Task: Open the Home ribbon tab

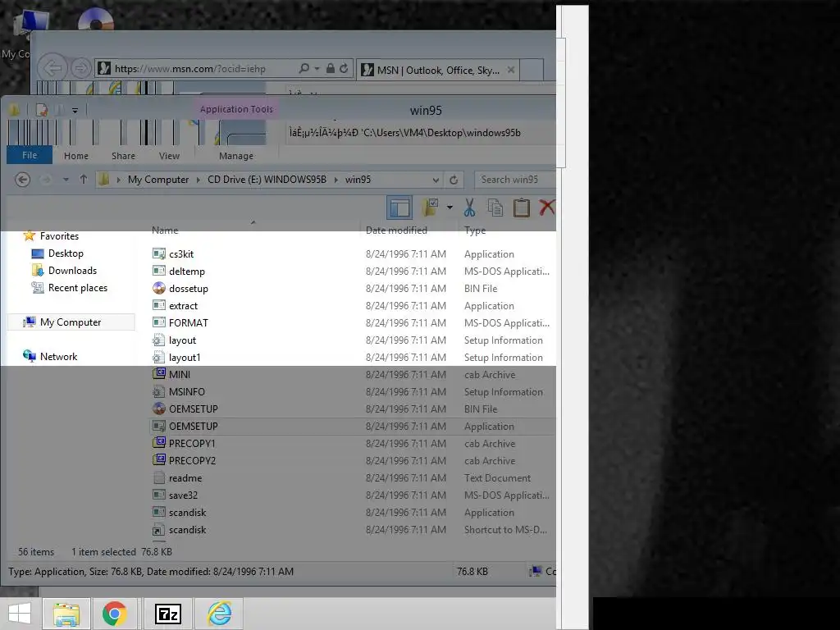Action: (x=76, y=156)
